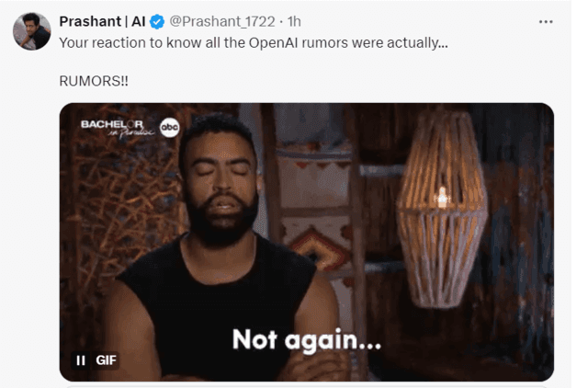
Task: Click the hanging wicker lantern in the GIF
Action: point(443,209)
